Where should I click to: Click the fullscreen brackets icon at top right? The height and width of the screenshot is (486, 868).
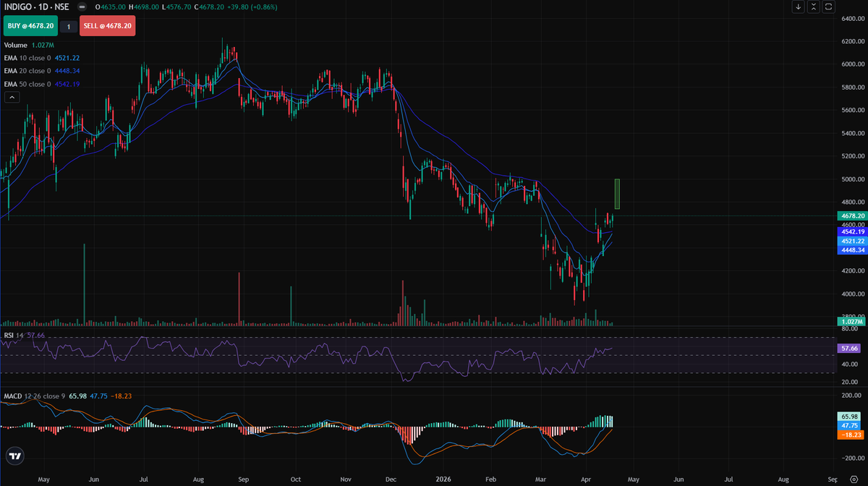(x=829, y=7)
